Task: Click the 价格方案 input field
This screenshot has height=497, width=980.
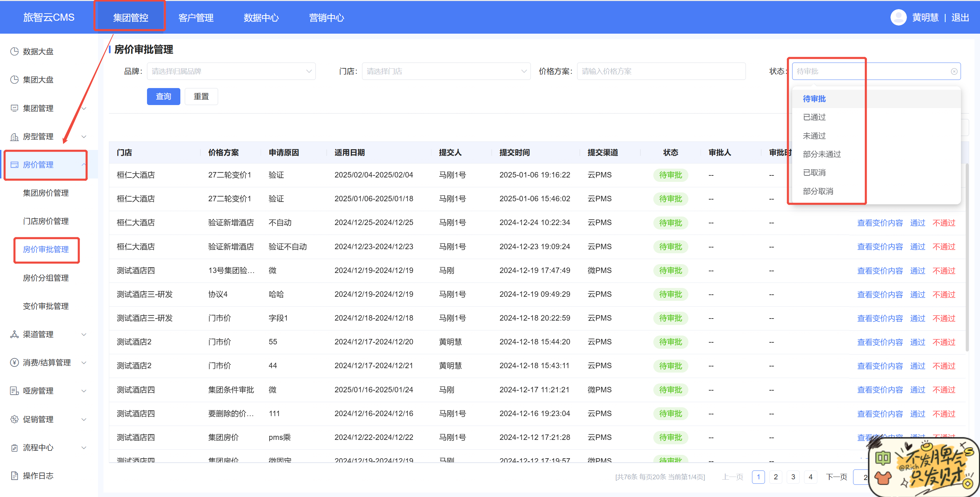Action: pyautogui.click(x=661, y=71)
